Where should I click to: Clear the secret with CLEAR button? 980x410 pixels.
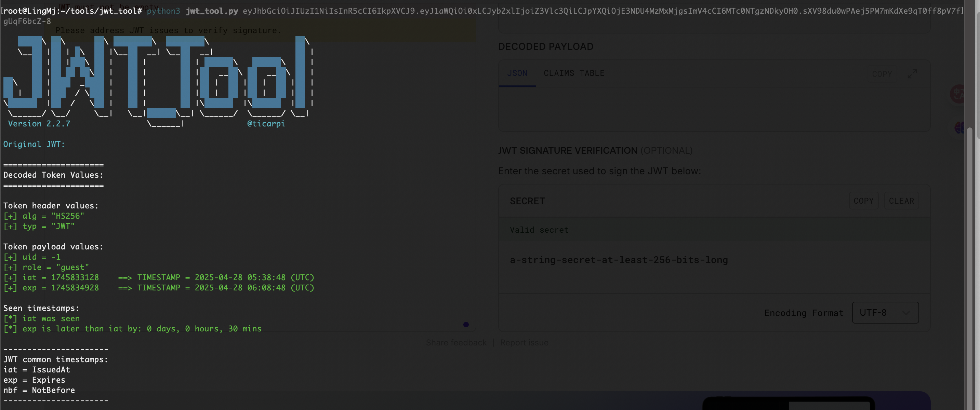tap(901, 201)
